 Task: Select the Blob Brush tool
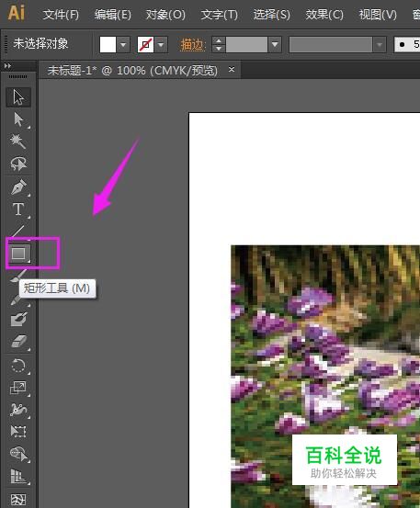click(18, 319)
